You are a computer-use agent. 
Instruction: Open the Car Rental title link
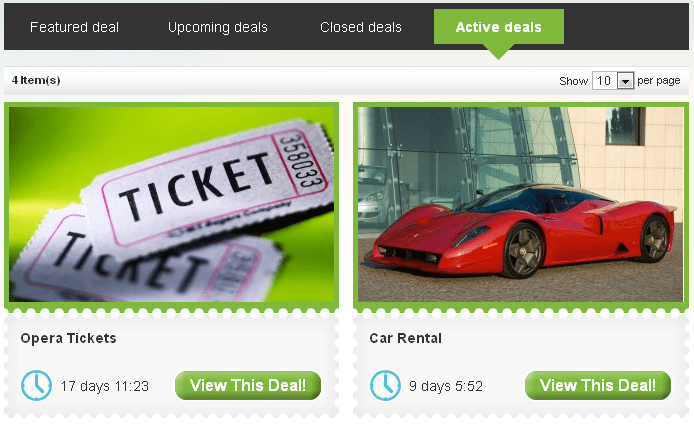pyautogui.click(x=405, y=338)
